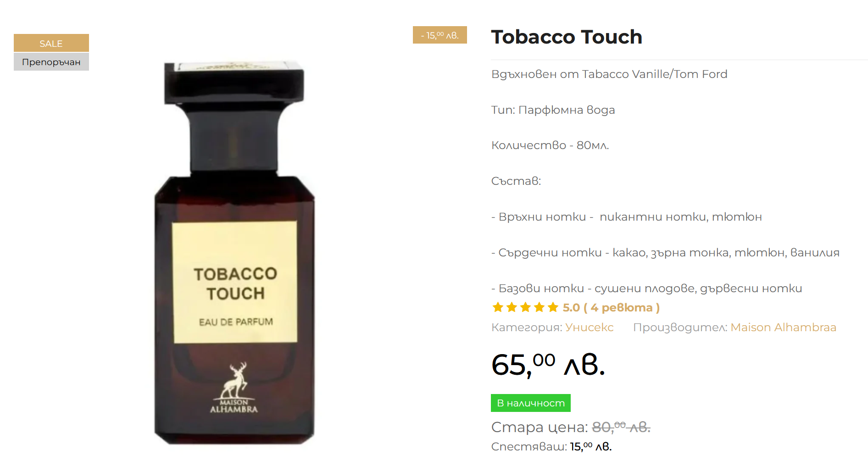Open the Maison Alhambraa manufacturer link
The image size is (868, 472).
pos(783,328)
